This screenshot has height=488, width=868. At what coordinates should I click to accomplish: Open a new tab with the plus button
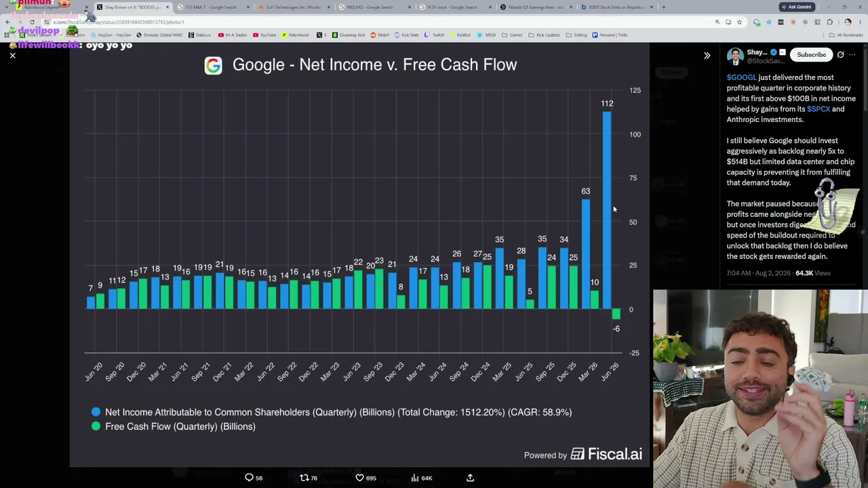point(663,7)
